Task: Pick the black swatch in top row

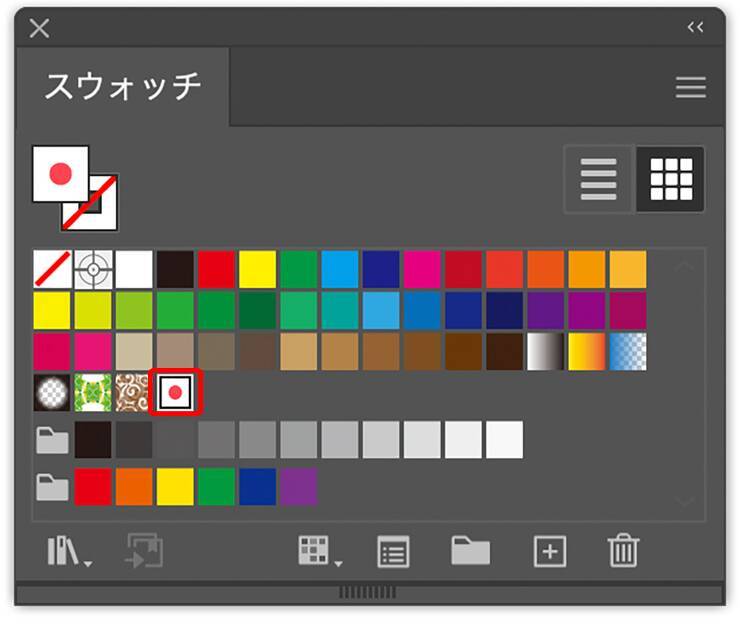Action: 175,269
